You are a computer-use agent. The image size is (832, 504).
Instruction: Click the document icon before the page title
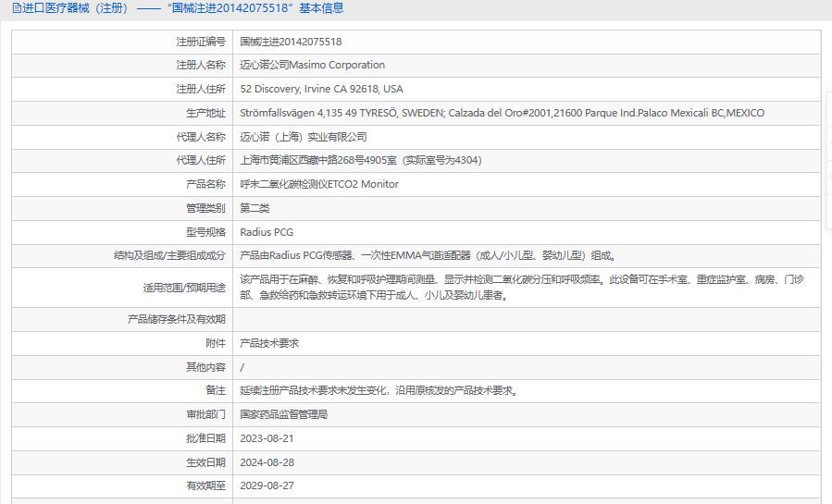(x=17, y=8)
